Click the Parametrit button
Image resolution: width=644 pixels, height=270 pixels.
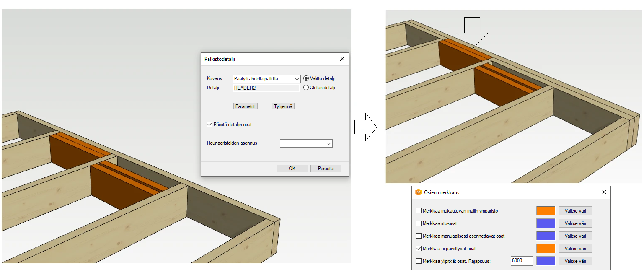245,106
